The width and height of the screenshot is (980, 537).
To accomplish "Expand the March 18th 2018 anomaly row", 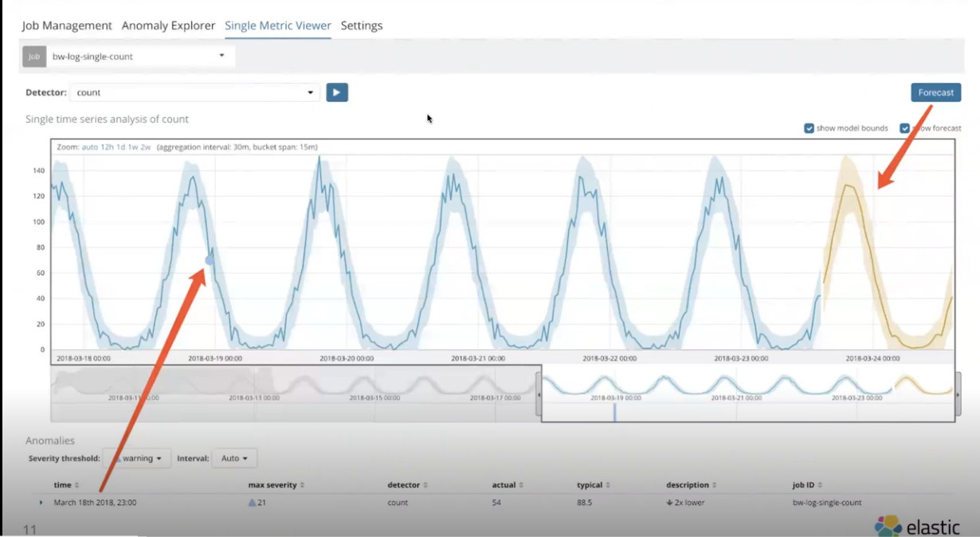I will 41,503.
